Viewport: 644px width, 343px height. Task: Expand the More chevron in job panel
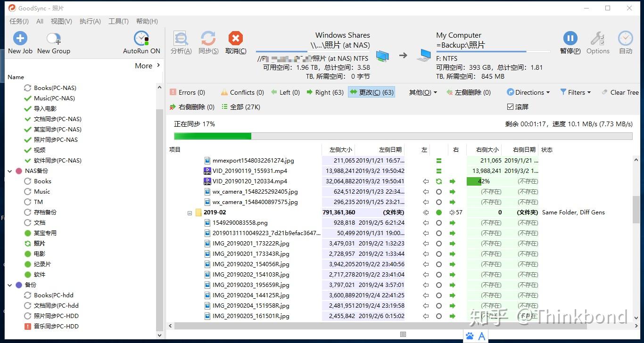tap(158, 65)
